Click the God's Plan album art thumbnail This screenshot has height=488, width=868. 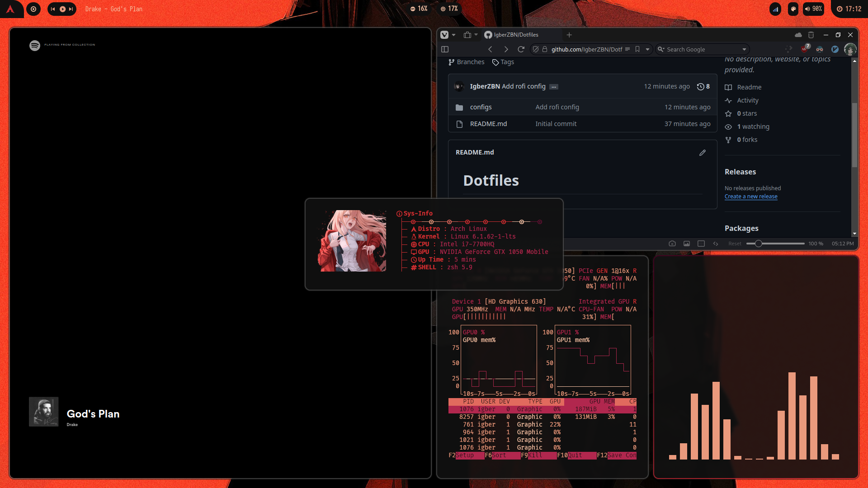pyautogui.click(x=44, y=412)
